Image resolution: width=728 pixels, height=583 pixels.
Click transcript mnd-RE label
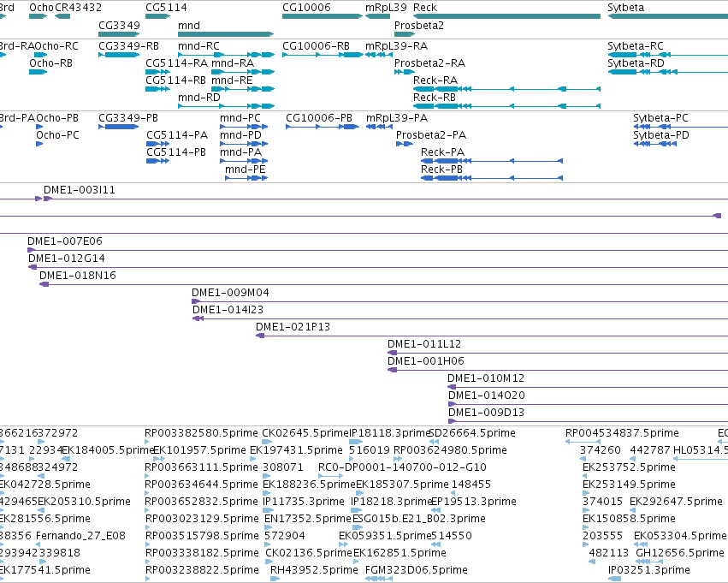(232, 80)
